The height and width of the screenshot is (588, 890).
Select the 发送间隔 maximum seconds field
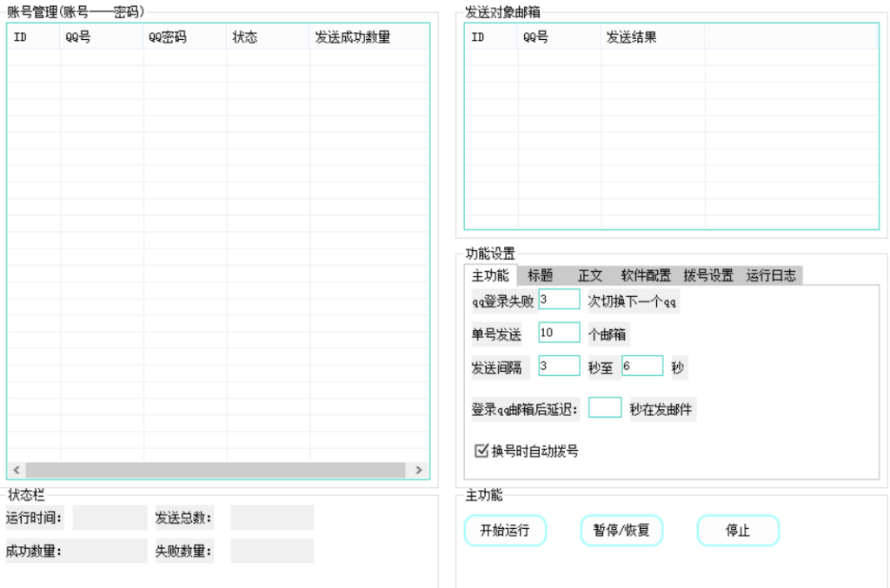coord(642,366)
